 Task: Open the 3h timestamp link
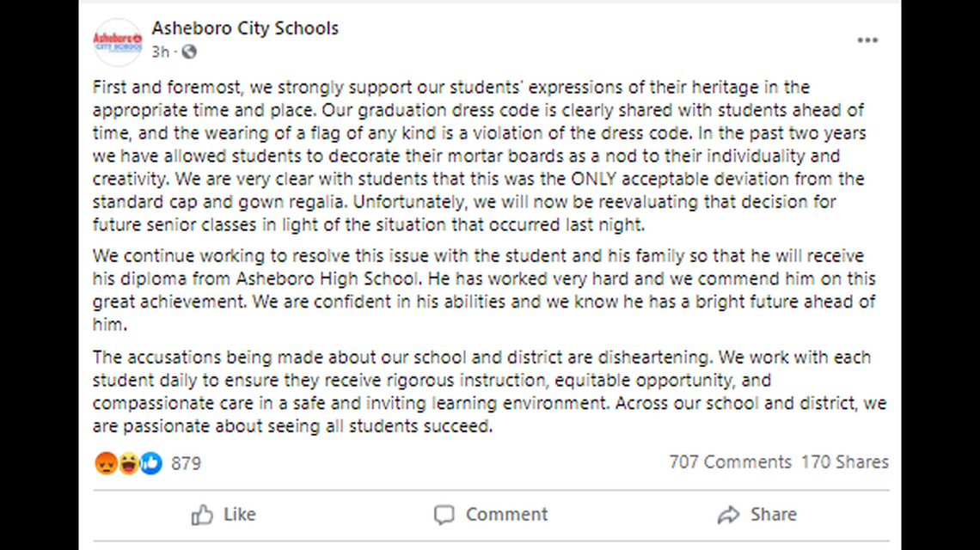click(159, 52)
